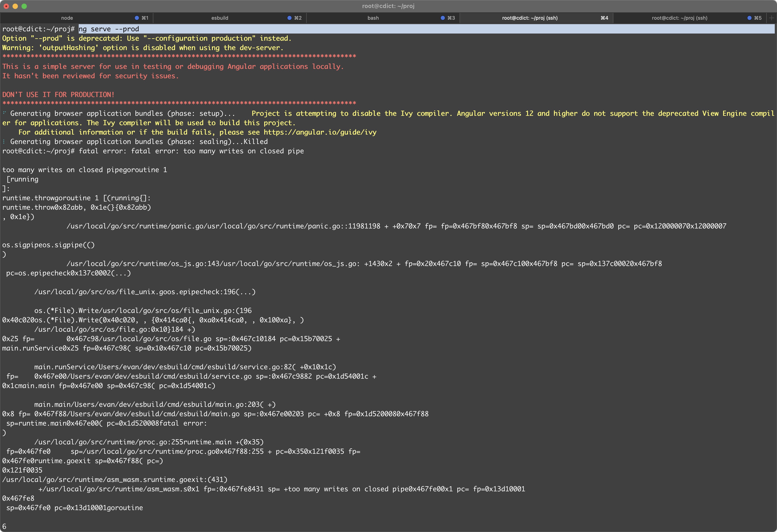Switch to the node tab
This screenshot has width=777, height=532.
point(67,18)
